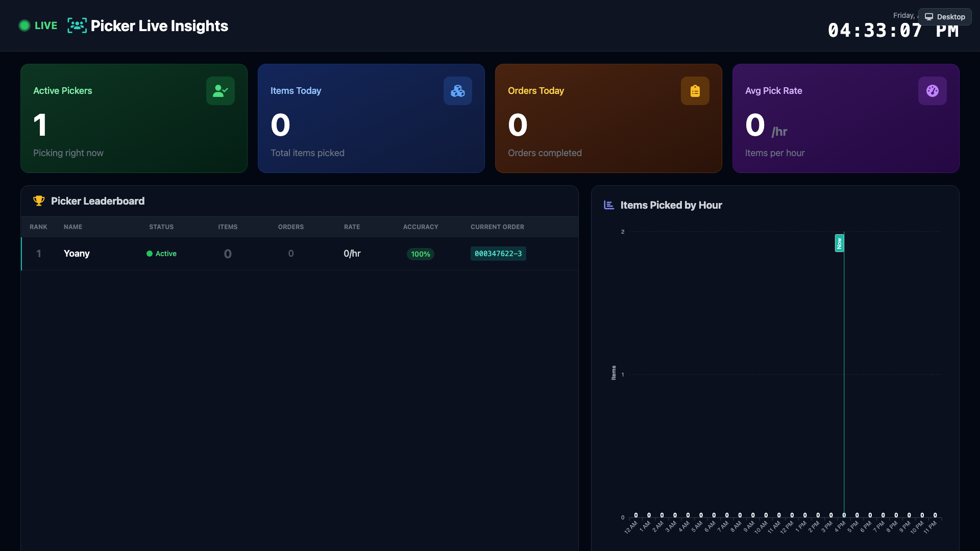Expand the RATE column header
Screen dimensions: 980x551
click(x=352, y=227)
